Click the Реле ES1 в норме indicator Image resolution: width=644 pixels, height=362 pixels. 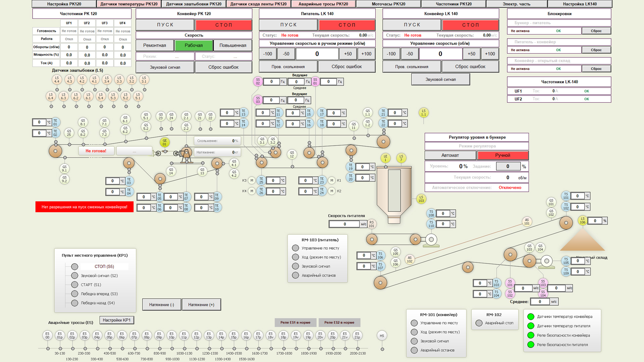coord(296,322)
